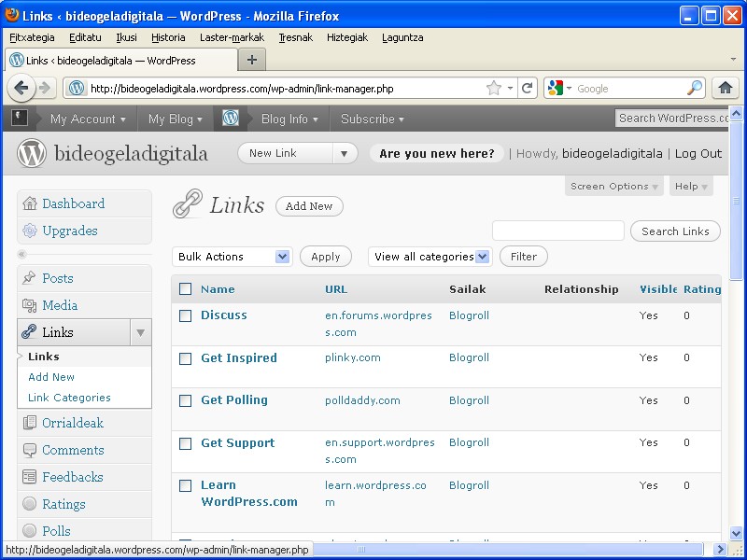Image resolution: width=747 pixels, height=560 pixels.
Task: Tick the Get Support row checkbox
Action: (x=185, y=444)
